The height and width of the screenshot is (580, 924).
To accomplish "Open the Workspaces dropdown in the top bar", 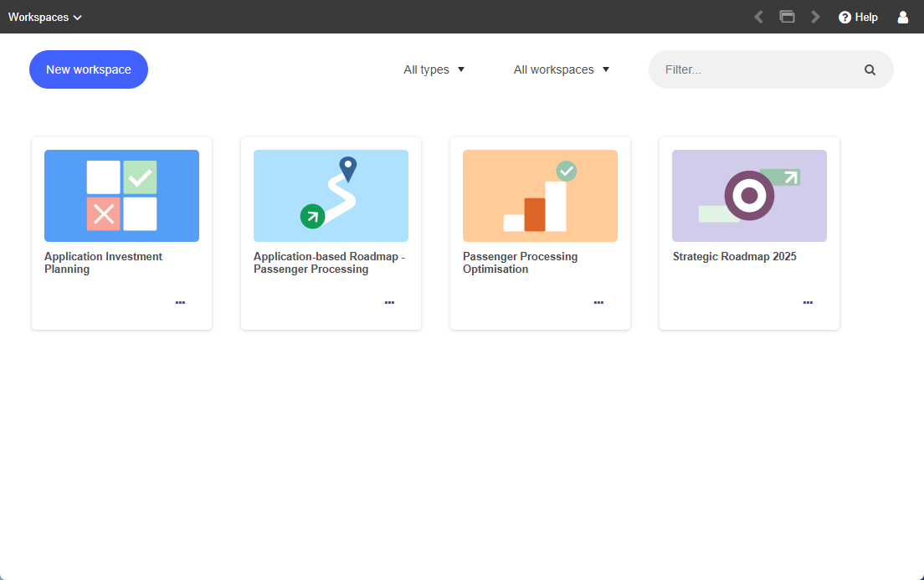I will click(x=45, y=17).
